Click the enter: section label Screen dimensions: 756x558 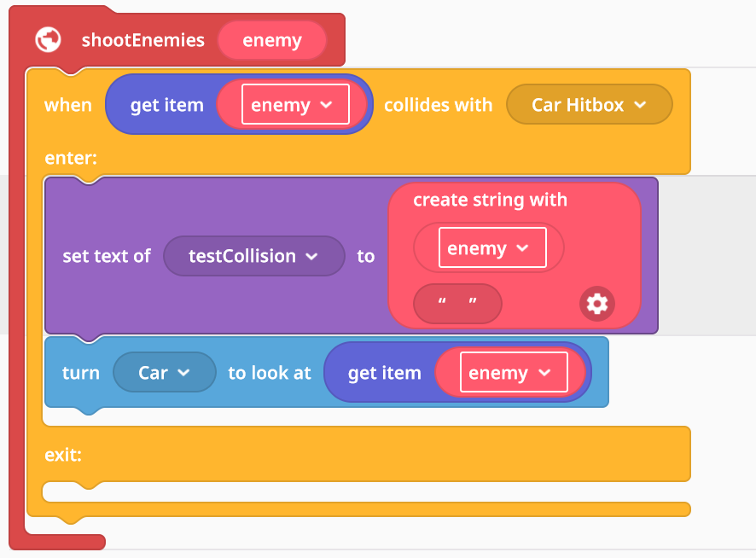point(71,158)
